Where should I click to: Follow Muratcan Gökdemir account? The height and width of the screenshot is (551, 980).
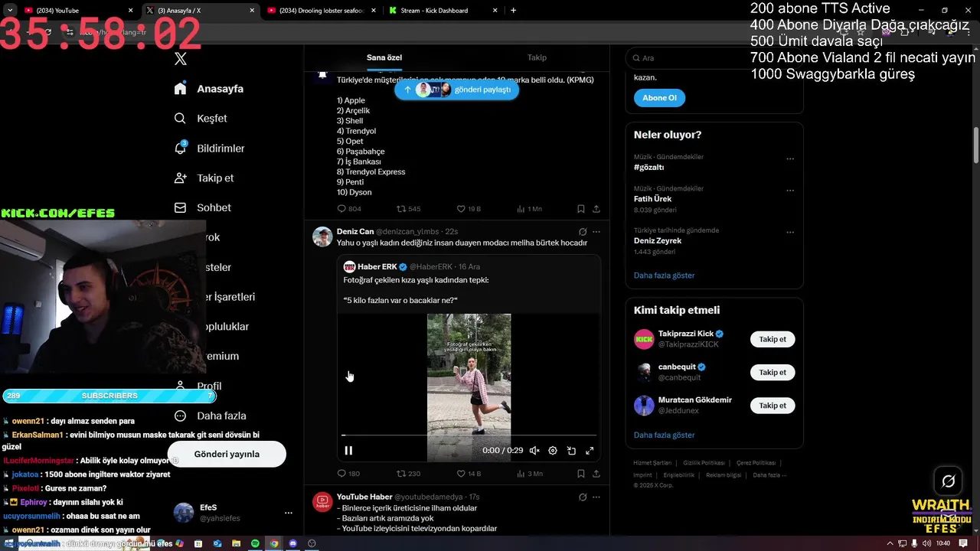pos(773,406)
